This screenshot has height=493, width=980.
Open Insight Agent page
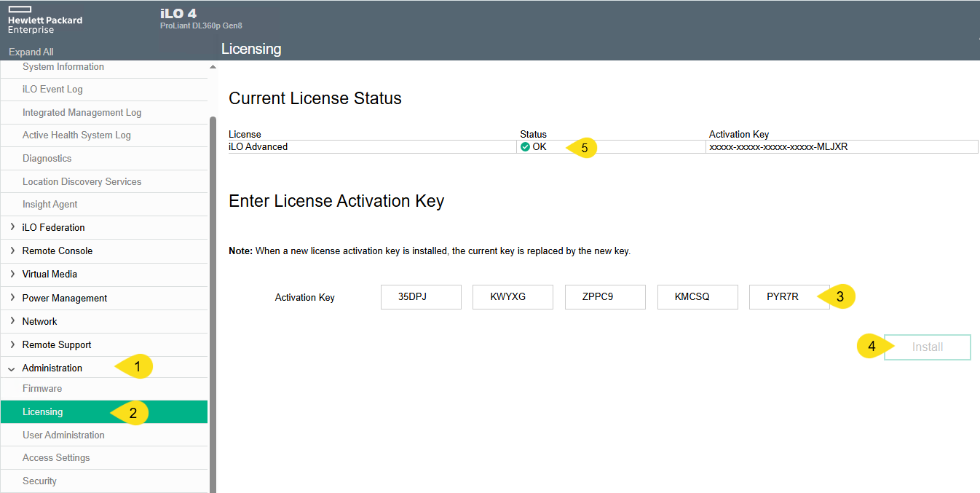[x=50, y=205]
